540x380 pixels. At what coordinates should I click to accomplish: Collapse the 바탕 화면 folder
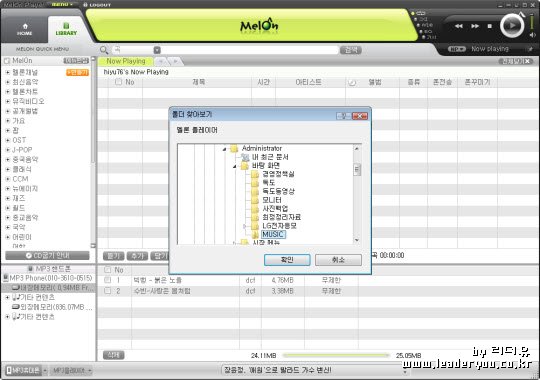tap(235, 166)
